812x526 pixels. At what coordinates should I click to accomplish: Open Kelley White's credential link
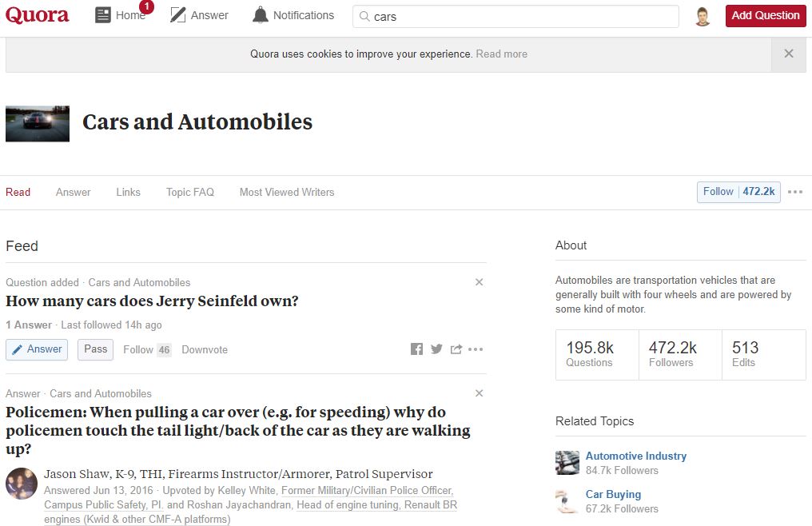click(249, 497)
